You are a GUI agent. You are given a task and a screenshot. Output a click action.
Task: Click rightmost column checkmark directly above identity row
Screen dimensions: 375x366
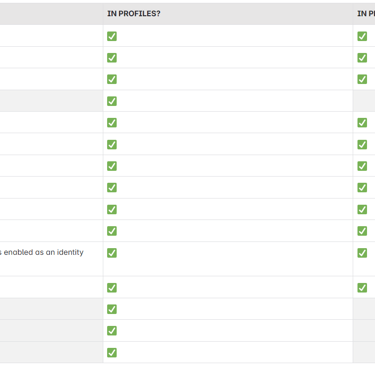click(x=362, y=231)
